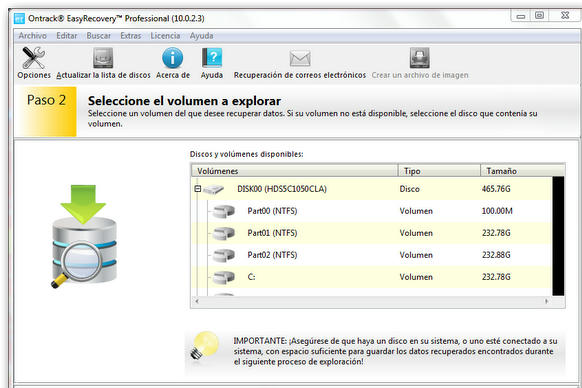
Task: Sort by the Tipo column header
Action: pos(439,171)
